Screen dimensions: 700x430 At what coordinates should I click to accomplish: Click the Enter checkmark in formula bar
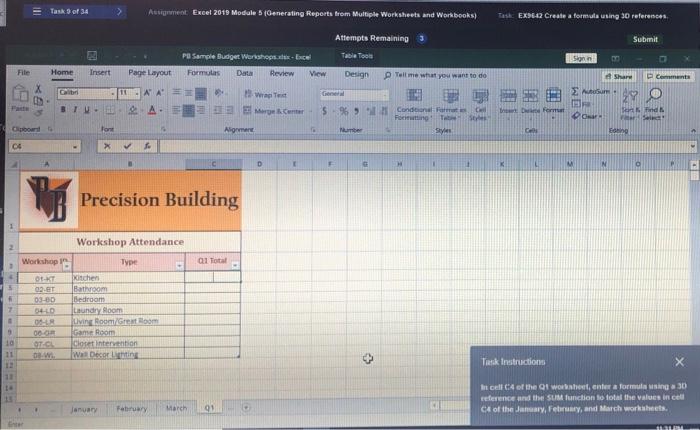(x=128, y=146)
